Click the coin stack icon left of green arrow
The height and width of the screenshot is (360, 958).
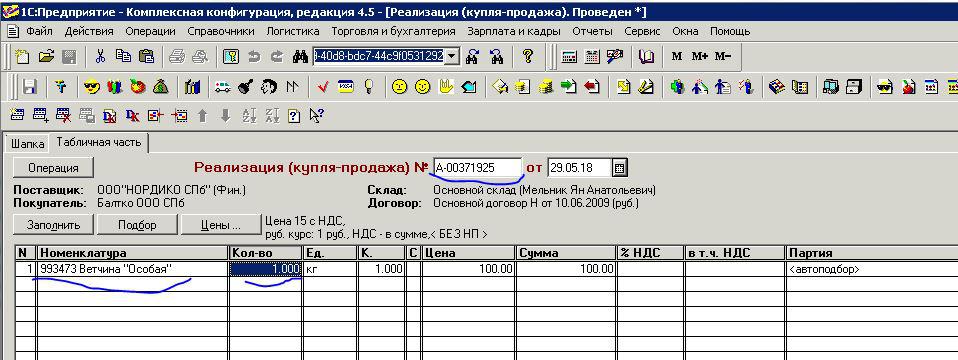tap(546, 87)
